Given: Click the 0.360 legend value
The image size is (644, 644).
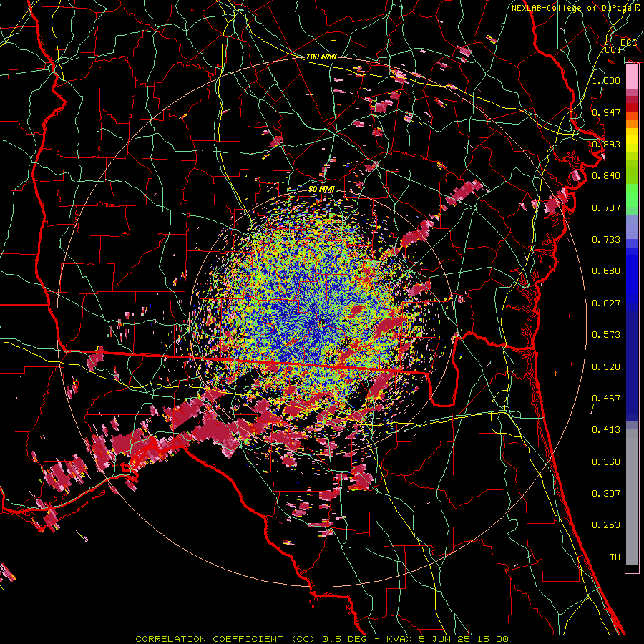Looking at the screenshot, I should (606, 462).
